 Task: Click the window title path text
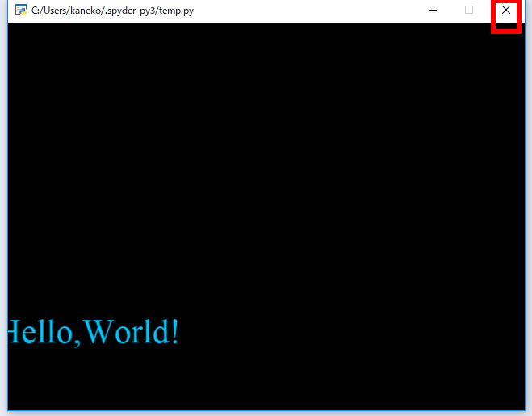(x=112, y=11)
